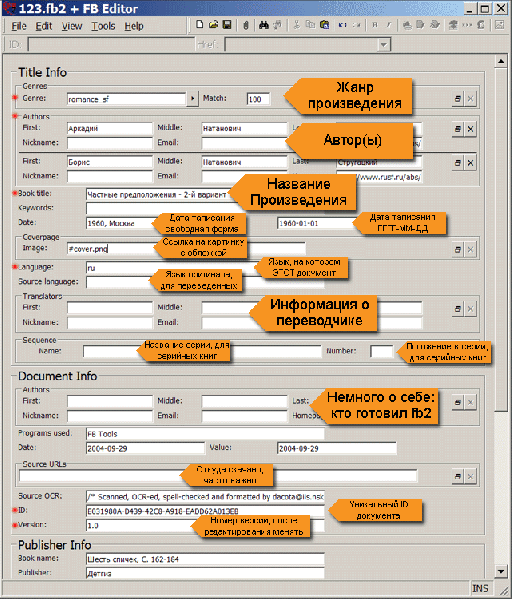Open the Help menu
This screenshot has width=512, height=599.
pyautogui.click(x=134, y=26)
